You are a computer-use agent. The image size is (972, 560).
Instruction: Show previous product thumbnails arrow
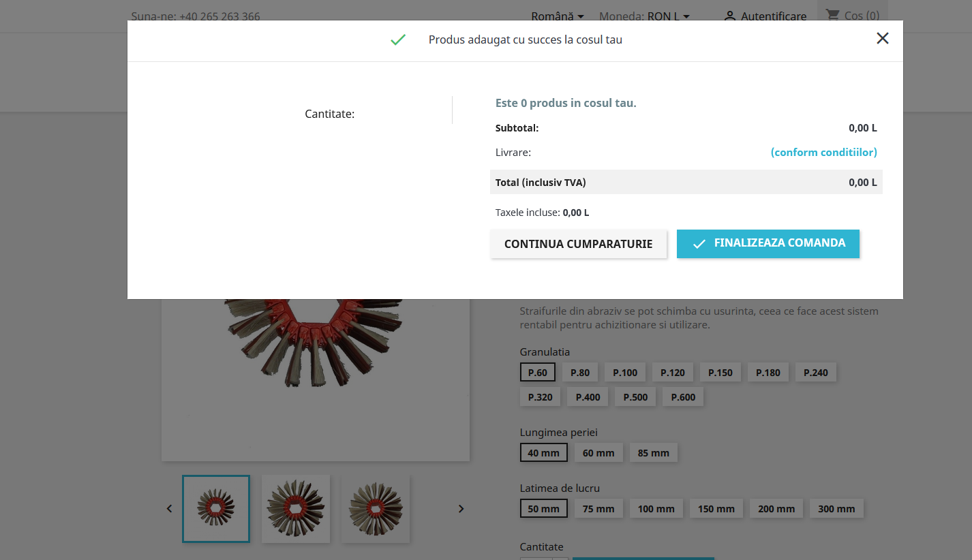pos(169,509)
